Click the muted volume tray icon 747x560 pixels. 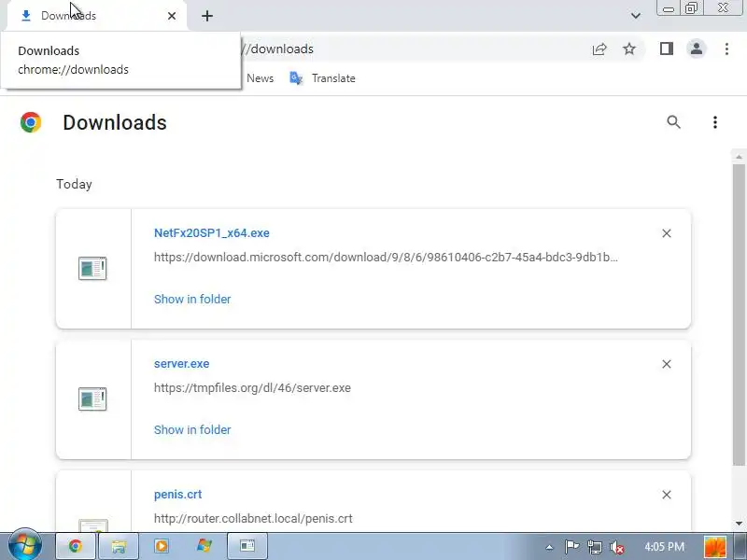click(x=617, y=548)
